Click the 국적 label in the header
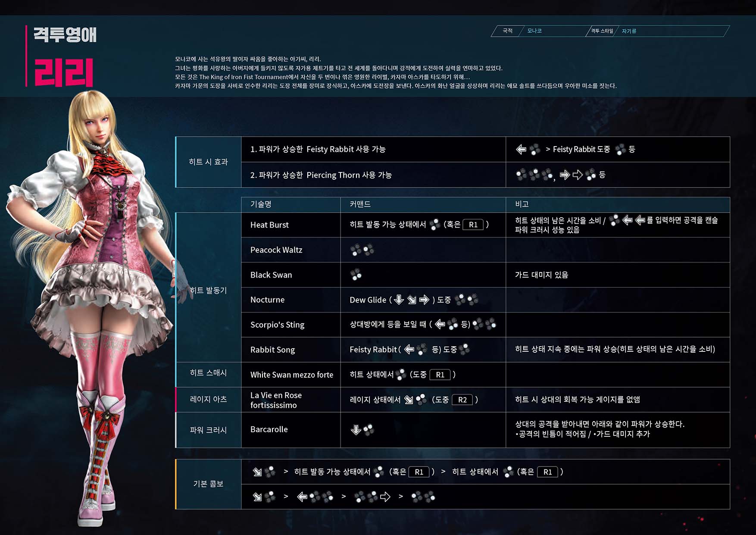 pyautogui.click(x=507, y=31)
